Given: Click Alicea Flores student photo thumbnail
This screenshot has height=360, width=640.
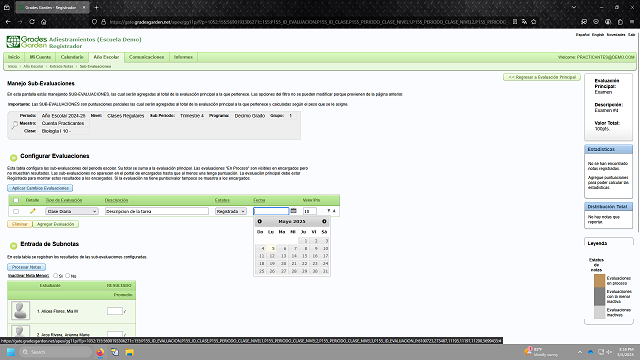Looking at the screenshot, I should (x=20, y=311).
